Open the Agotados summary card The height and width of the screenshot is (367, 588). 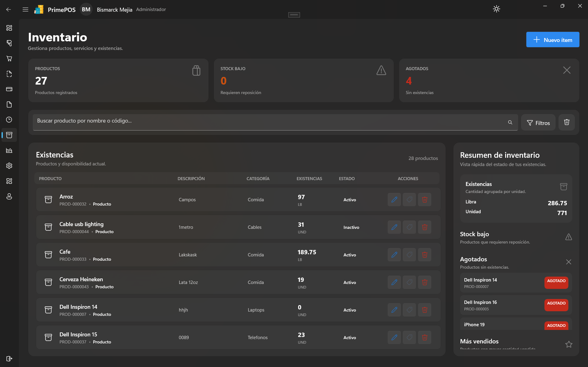(489, 80)
